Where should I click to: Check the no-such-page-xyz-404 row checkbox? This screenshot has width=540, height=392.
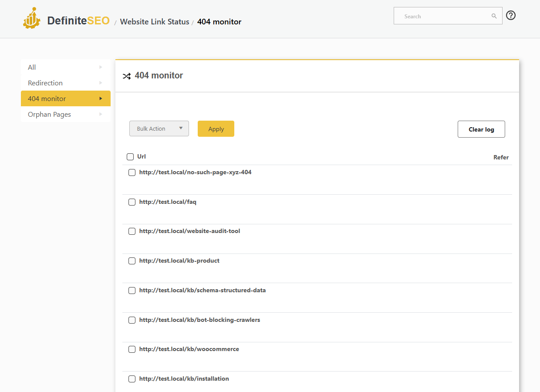[132, 172]
